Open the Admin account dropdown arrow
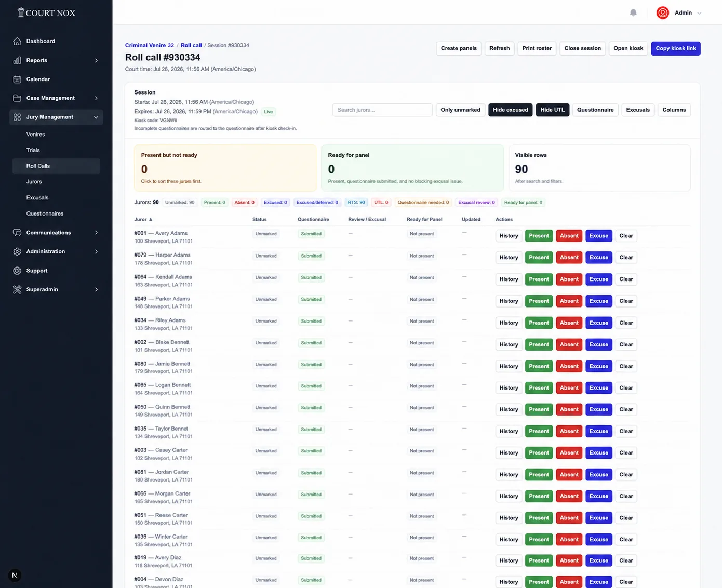Screen dimensions: 722x588 [699, 13]
